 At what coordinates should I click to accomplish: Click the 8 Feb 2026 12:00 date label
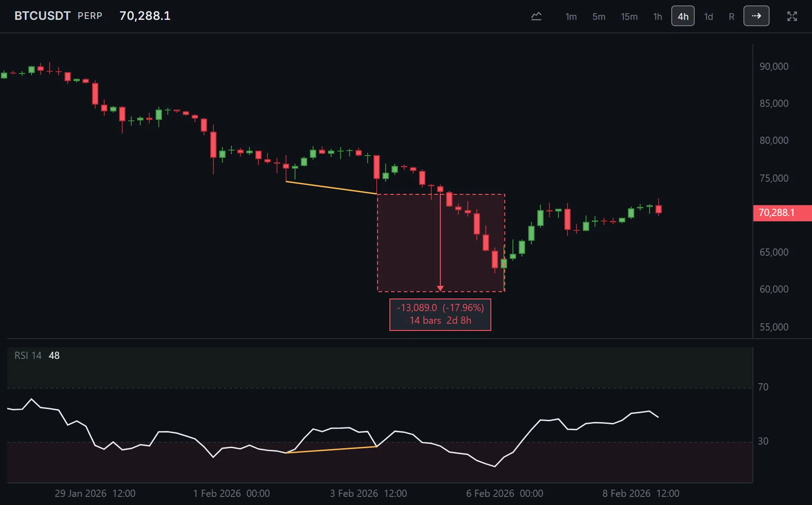(641, 493)
